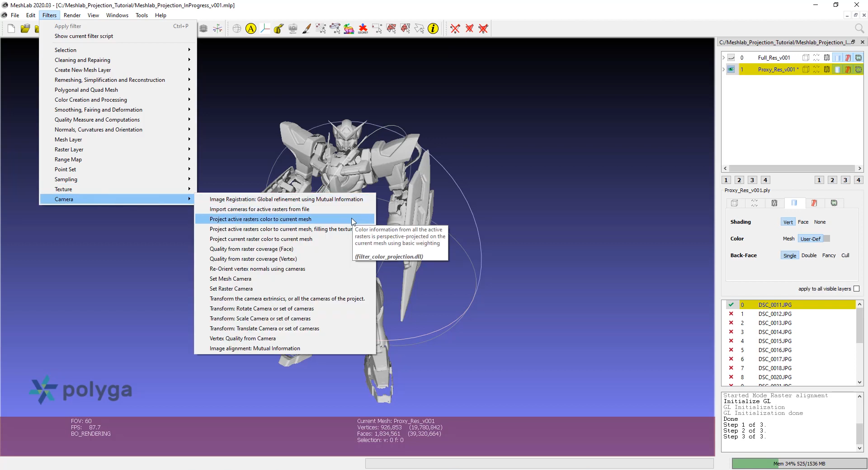Click Delete selected faces and vertices icon

[483, 29]
